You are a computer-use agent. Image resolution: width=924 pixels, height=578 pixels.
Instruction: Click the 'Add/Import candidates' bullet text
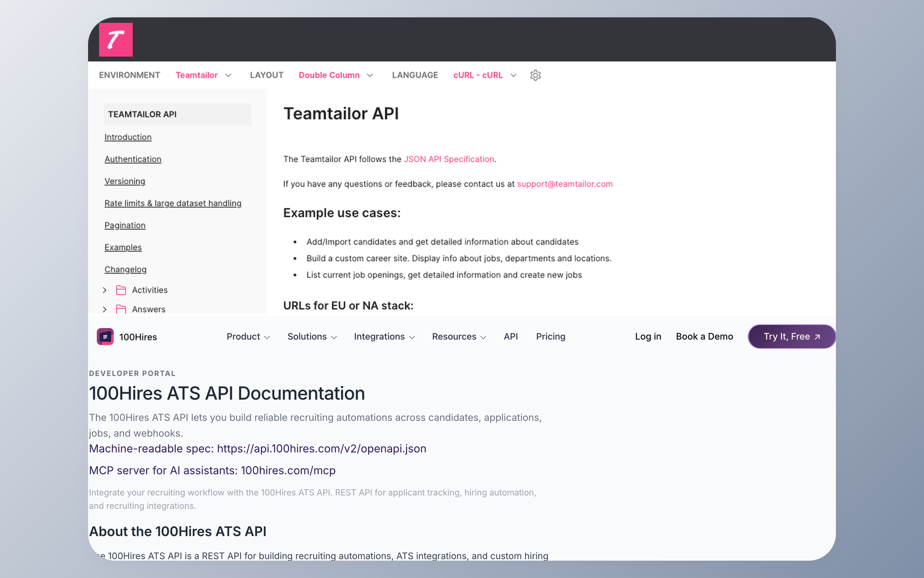tap(442, 242)
